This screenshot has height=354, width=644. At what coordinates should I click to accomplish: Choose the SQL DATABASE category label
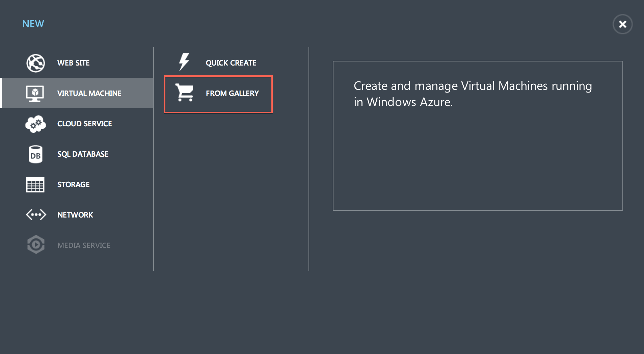tap(83, 154)
